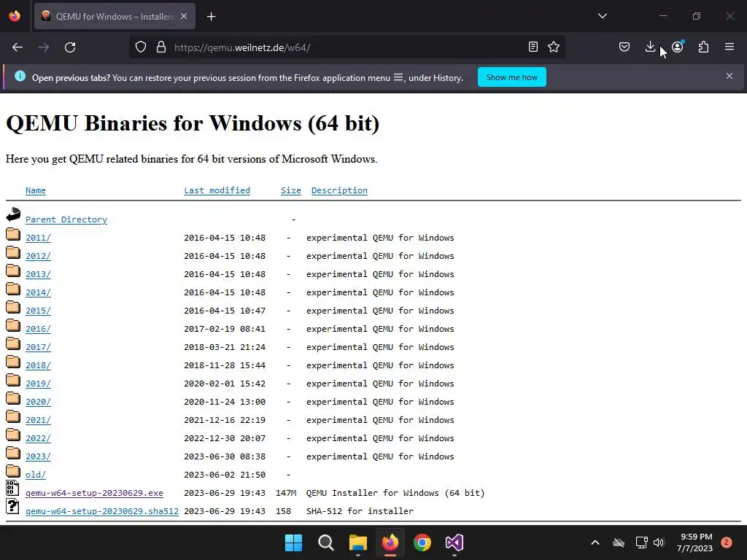Open File Explorer from taskbar
Image resolution: width=747 pixels, height=560 pixels.
pos(357,542)
